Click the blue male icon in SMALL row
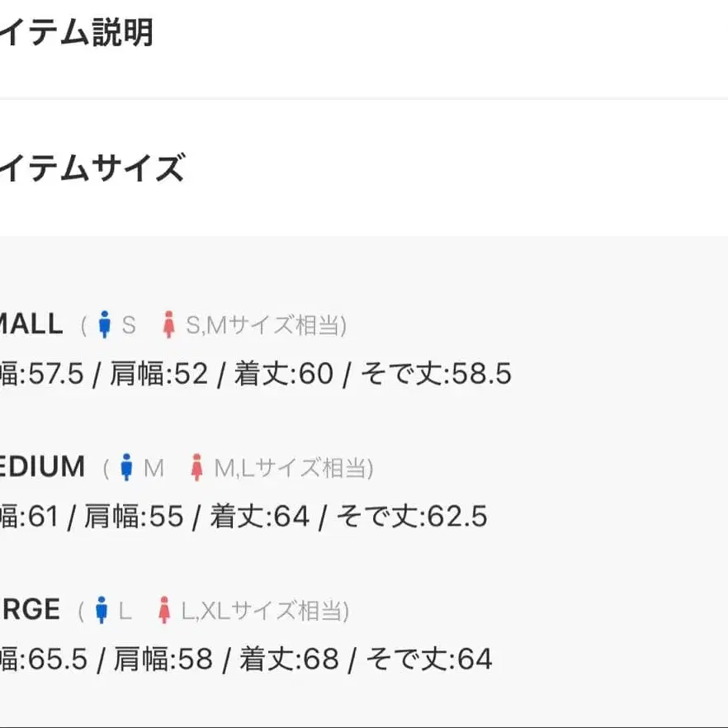728x728 pixels. (104, 324)
